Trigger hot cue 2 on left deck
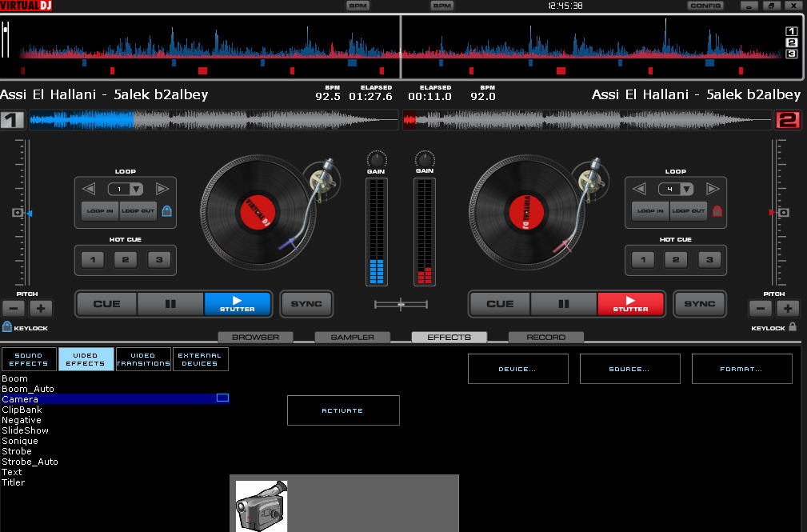Viewport: 807px width, 532px height. pos(126,259)
